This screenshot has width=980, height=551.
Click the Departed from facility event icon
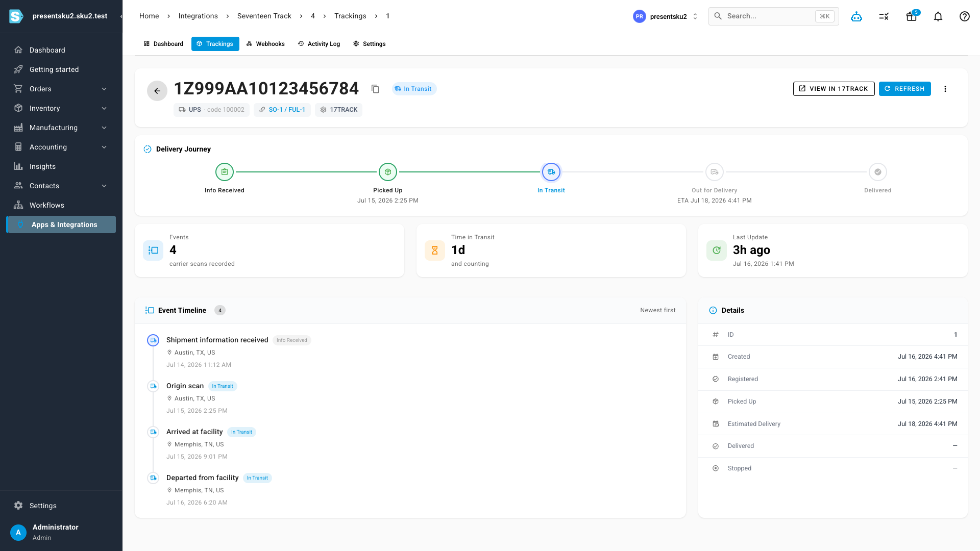(x=153, y=478)
